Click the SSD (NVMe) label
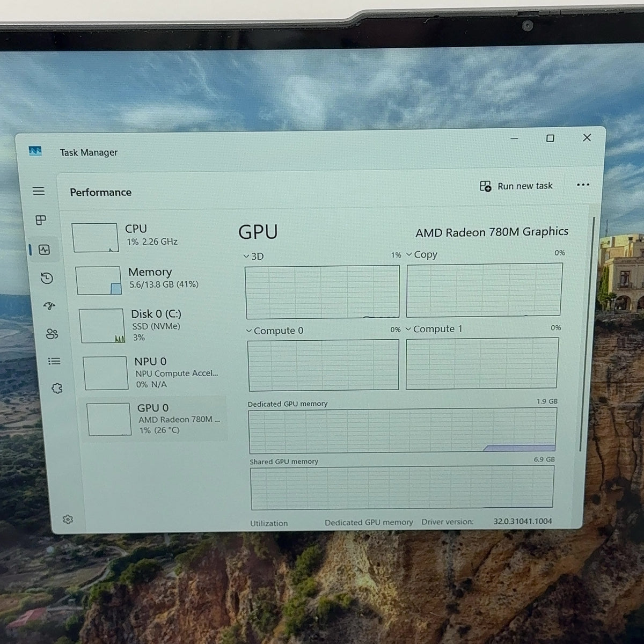The height and width of the screenshot is (644, 644). pyautogui.click(x=156, y=326)
